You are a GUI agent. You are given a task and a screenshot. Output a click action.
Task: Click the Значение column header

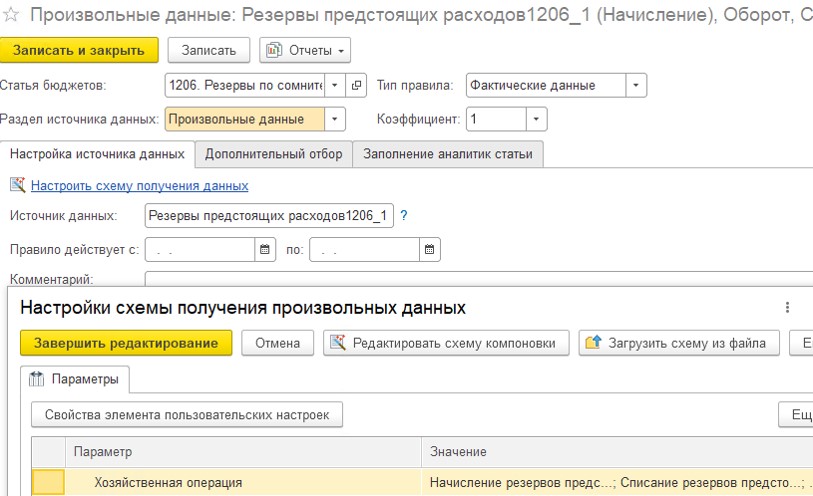click(x=617, y=452)
